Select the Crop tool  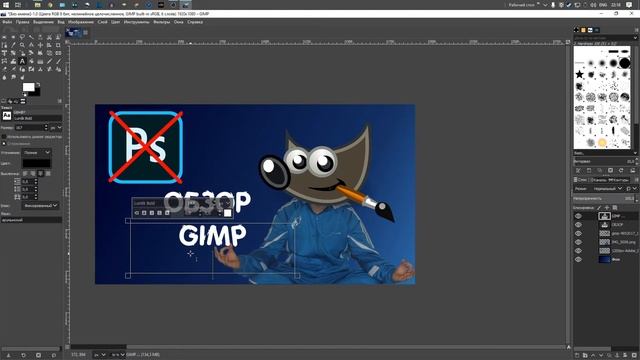click(58, 45)
